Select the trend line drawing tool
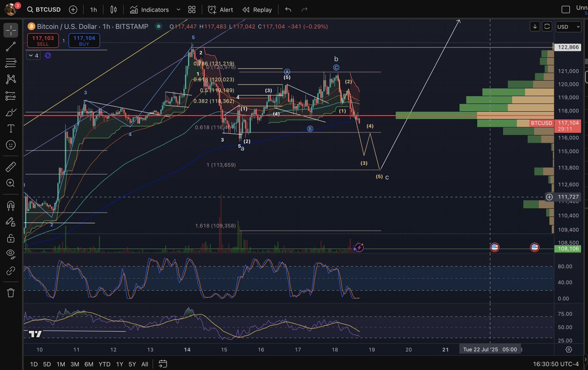Screen dimensions: 588x370 click(x=11, y=47)
